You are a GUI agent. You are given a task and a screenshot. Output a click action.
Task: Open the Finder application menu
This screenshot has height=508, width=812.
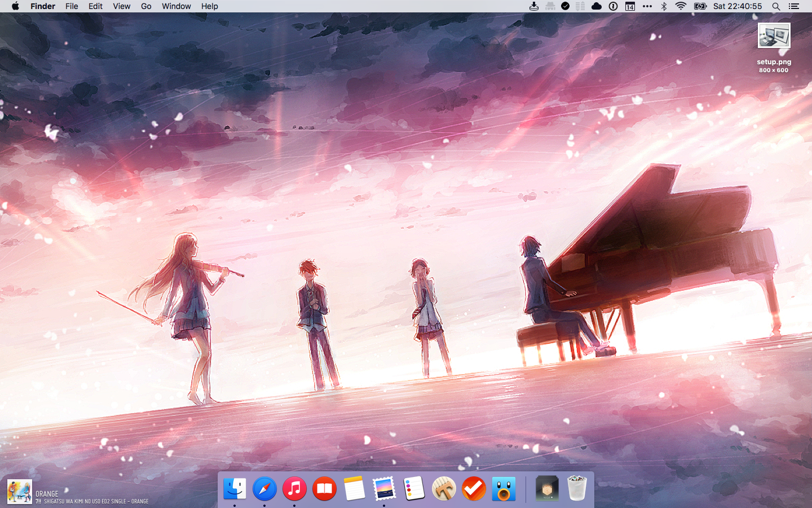(43, 6)
